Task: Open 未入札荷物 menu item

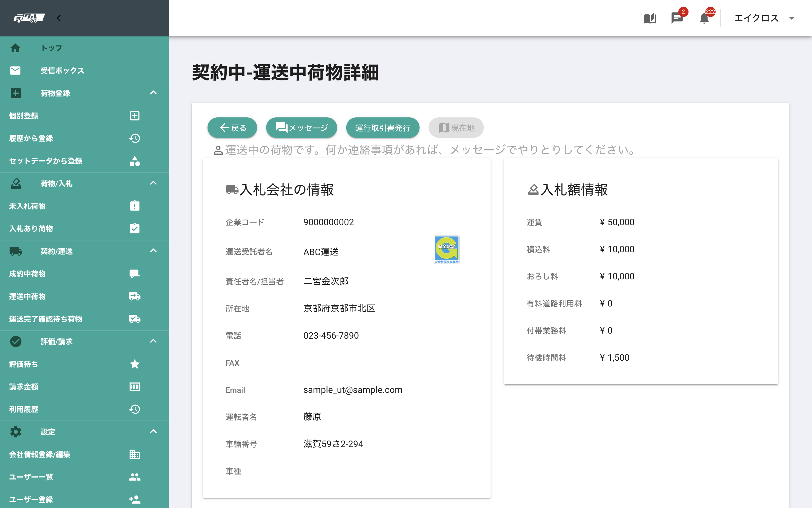Action: 27,206
